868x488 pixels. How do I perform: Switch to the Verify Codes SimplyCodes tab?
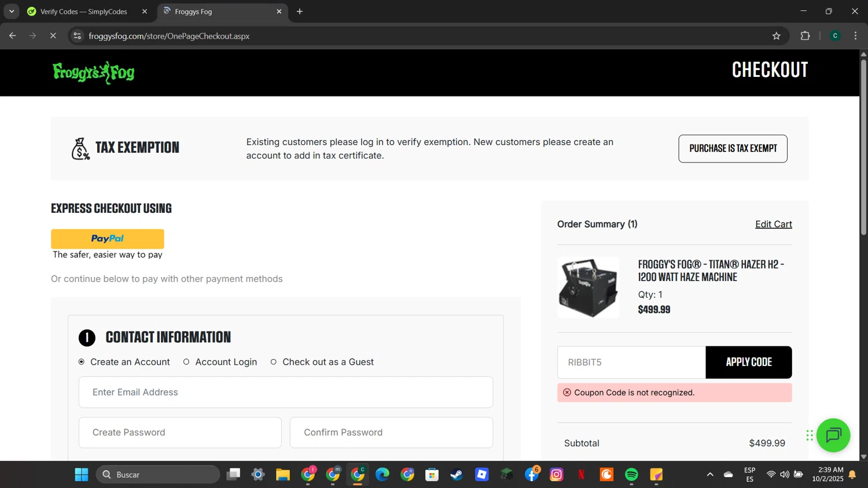83,12
